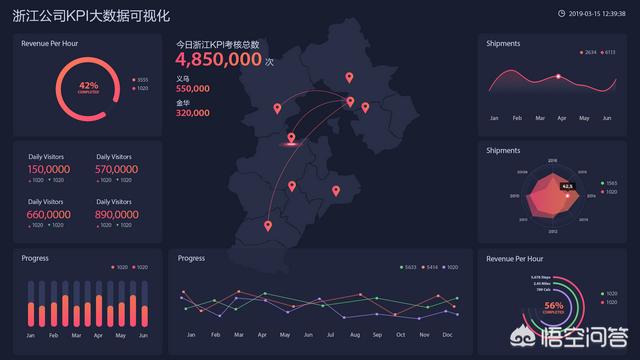Click the Daily Visitors value 660,0000

point(49,214)
